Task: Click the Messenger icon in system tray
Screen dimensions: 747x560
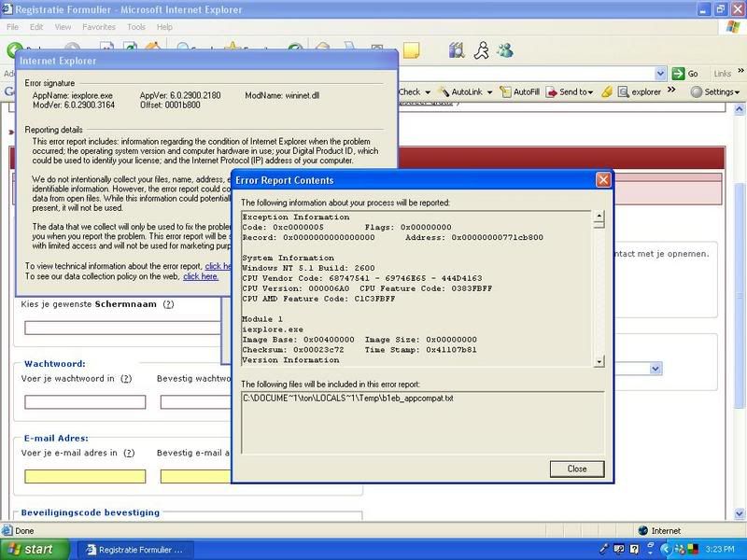Action: [x=680, y=549]
